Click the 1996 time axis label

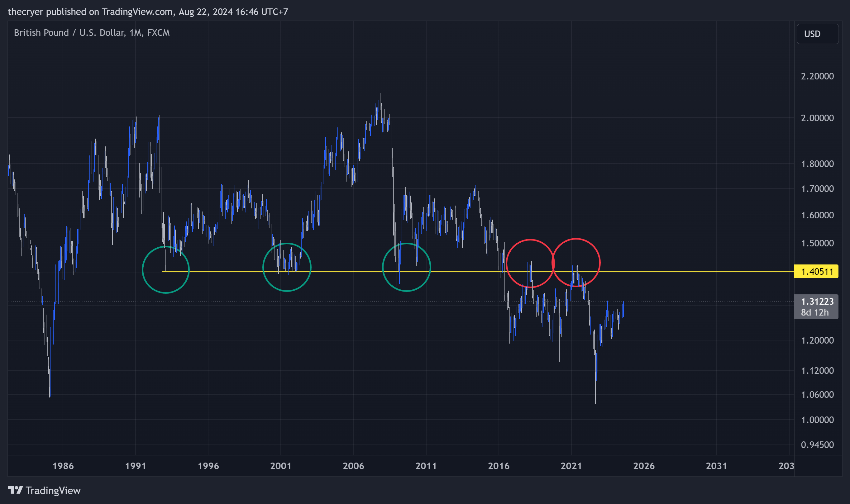point(208,466)
